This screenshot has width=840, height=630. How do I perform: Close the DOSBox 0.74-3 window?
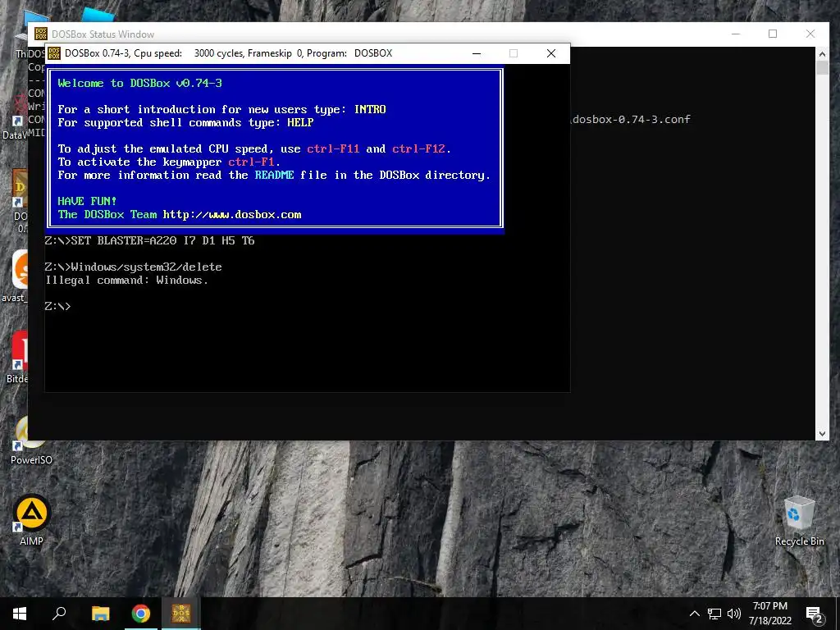point(551,53)
